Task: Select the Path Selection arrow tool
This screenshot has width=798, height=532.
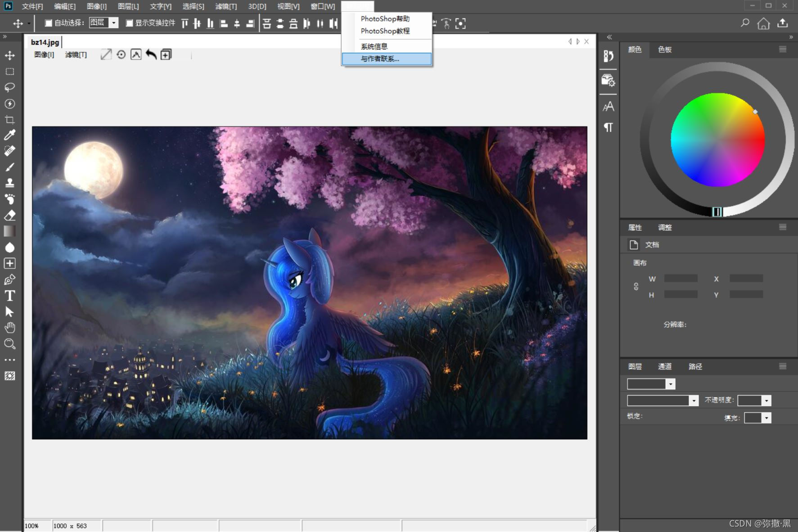Action: click(x=9, y=311)
